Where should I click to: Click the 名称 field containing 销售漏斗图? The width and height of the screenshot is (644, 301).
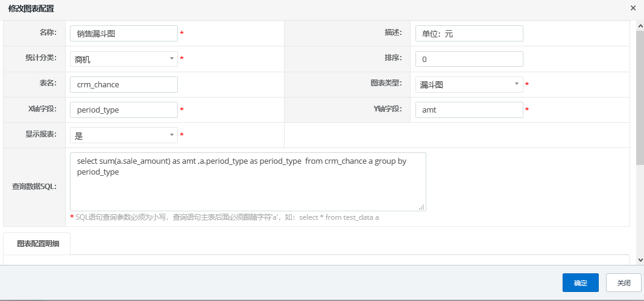(124, 34)
